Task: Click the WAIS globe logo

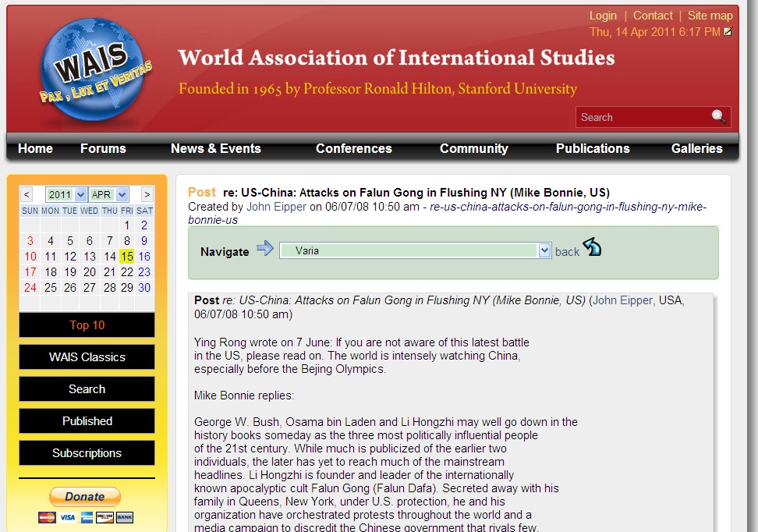Action: (94, 70)
